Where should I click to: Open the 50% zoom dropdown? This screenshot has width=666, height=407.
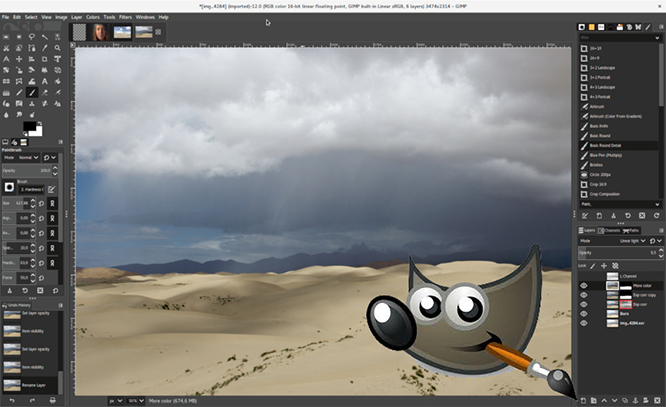[136, 401]
